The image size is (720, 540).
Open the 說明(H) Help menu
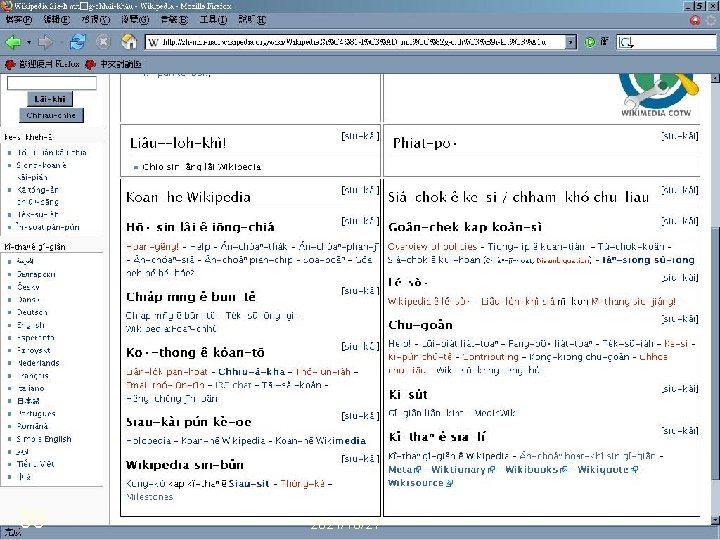[x=252, y=20]
